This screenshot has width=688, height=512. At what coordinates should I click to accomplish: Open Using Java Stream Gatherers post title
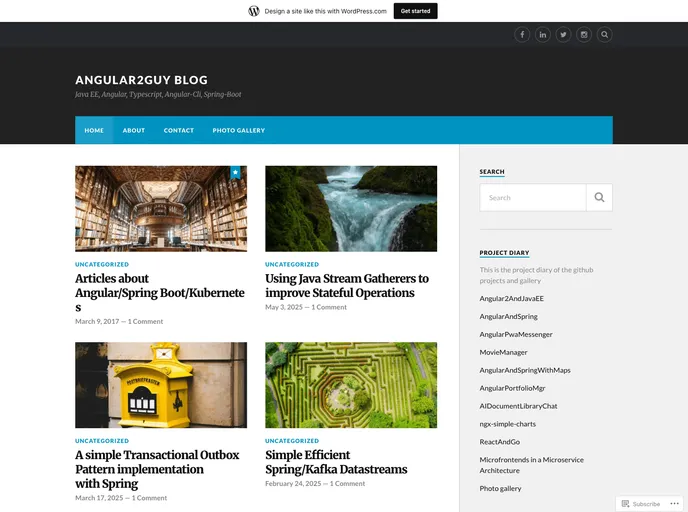click(347, 286)
